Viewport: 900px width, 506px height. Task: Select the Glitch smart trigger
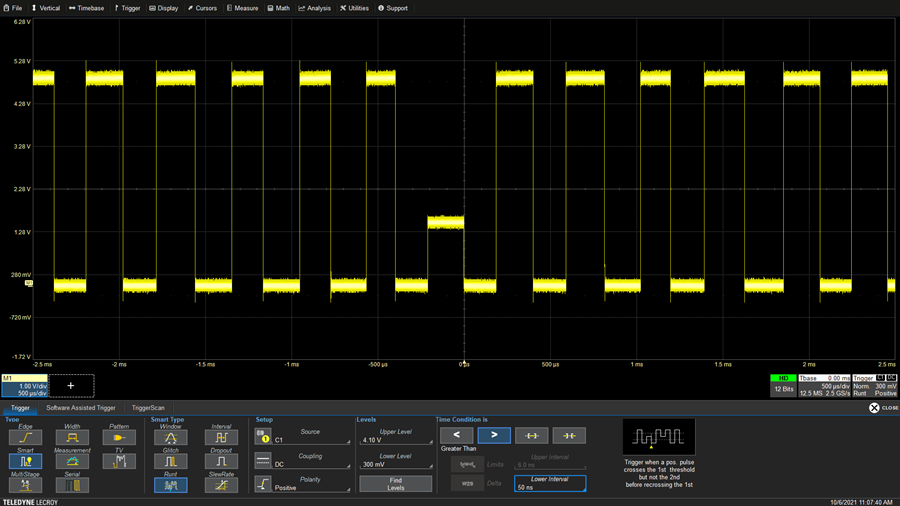(x=170, y=461)
